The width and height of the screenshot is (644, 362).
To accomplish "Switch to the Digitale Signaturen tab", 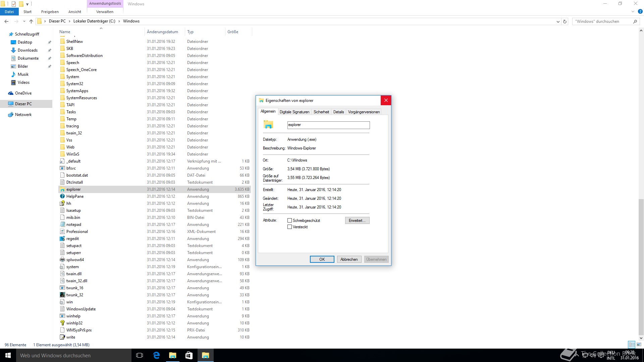I will coord(294,112).
